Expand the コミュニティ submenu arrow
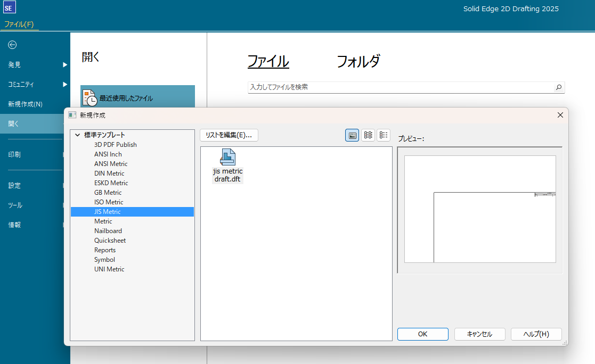This screenshot has width=595, height=364. pyautogui.click(x=65, y=85)
